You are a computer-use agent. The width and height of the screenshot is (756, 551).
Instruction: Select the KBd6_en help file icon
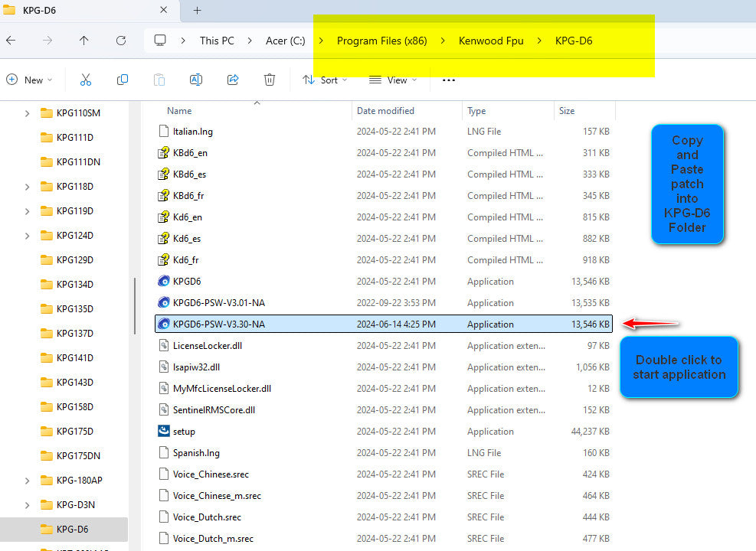tap(163, 153)
